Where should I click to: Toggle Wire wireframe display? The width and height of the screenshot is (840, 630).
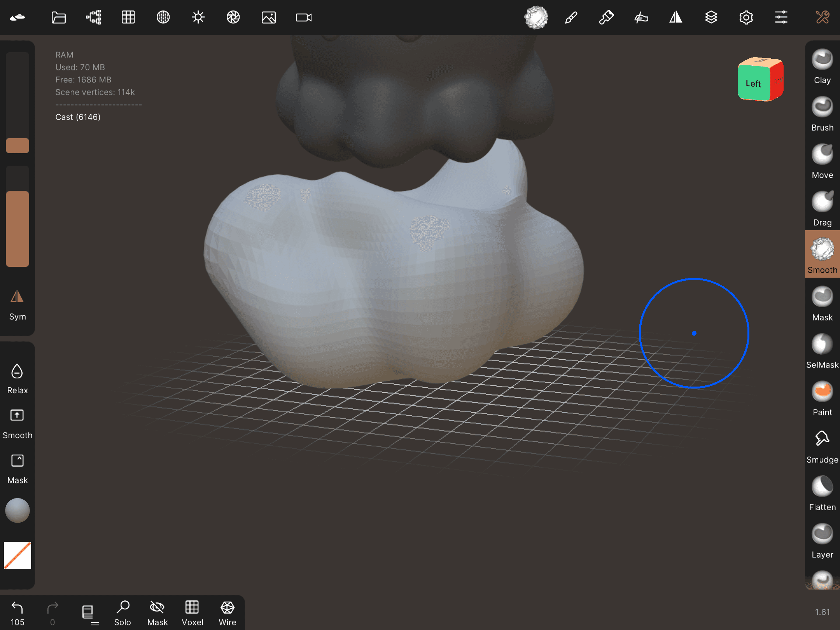coord(227,613)
